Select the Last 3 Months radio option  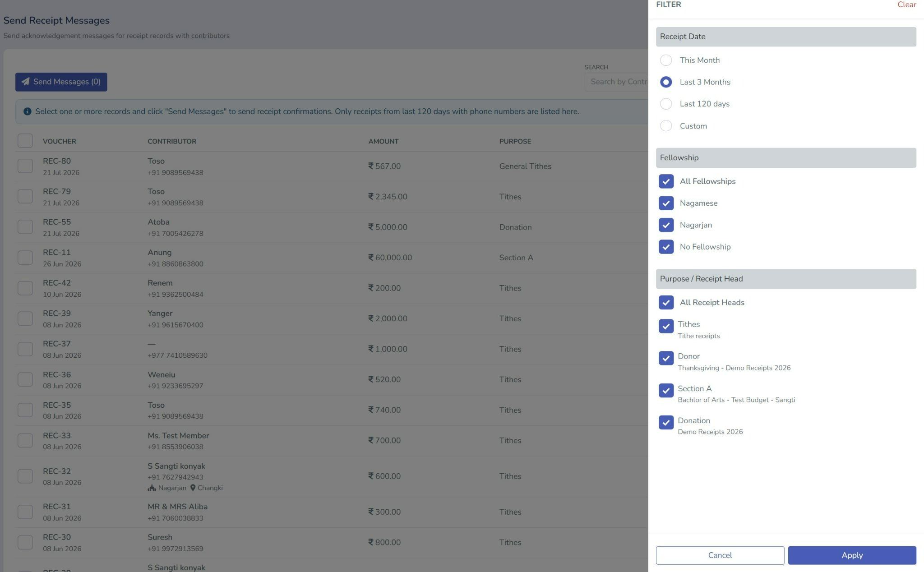666,82
